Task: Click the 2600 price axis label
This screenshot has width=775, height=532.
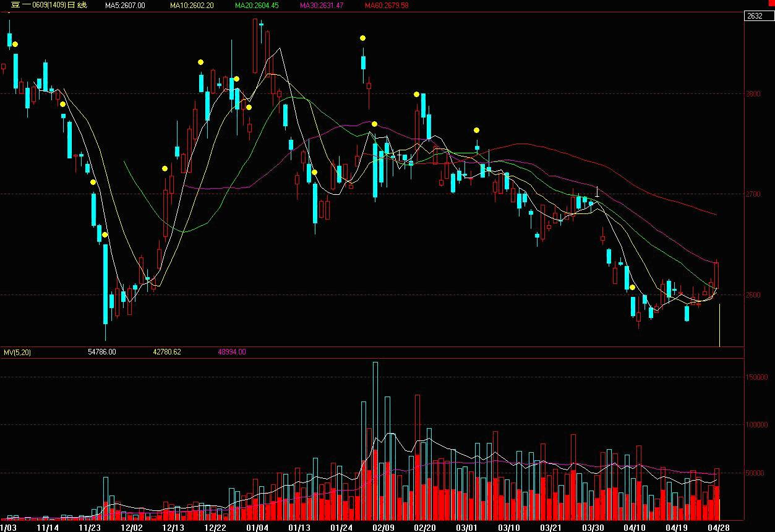Action: (753, 294)
